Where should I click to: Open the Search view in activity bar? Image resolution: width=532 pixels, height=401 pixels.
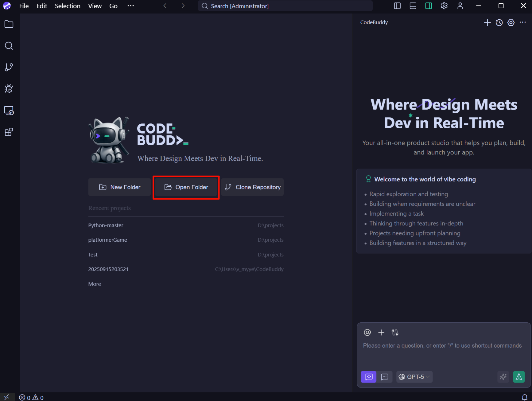tap(9, 46)
